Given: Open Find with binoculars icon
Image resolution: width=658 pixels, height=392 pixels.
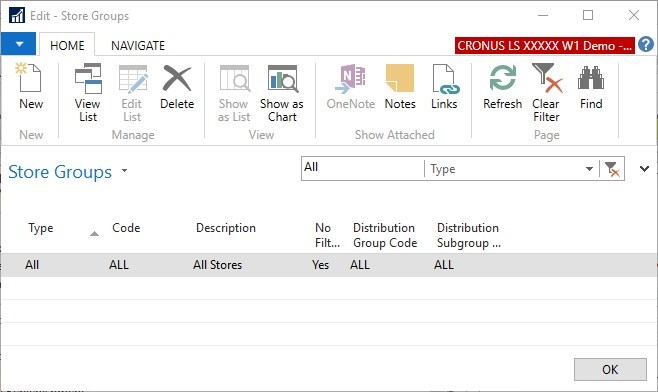Looking at the screenshot, I should tap(591, 86).
